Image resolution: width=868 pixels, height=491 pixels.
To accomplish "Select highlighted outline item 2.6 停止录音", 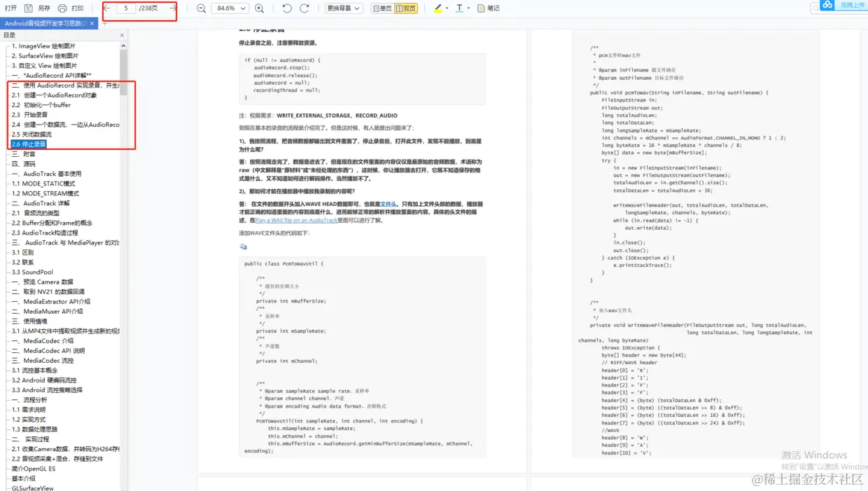I will pos(29,144).
